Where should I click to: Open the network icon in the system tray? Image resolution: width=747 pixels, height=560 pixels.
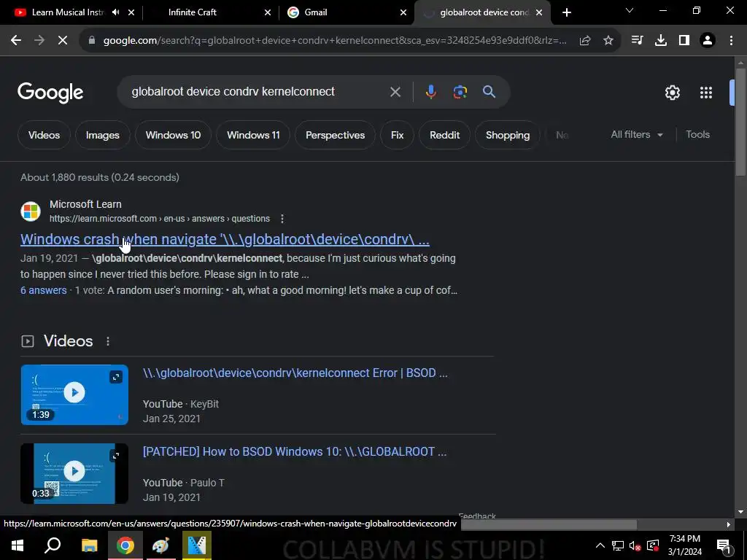618,545
